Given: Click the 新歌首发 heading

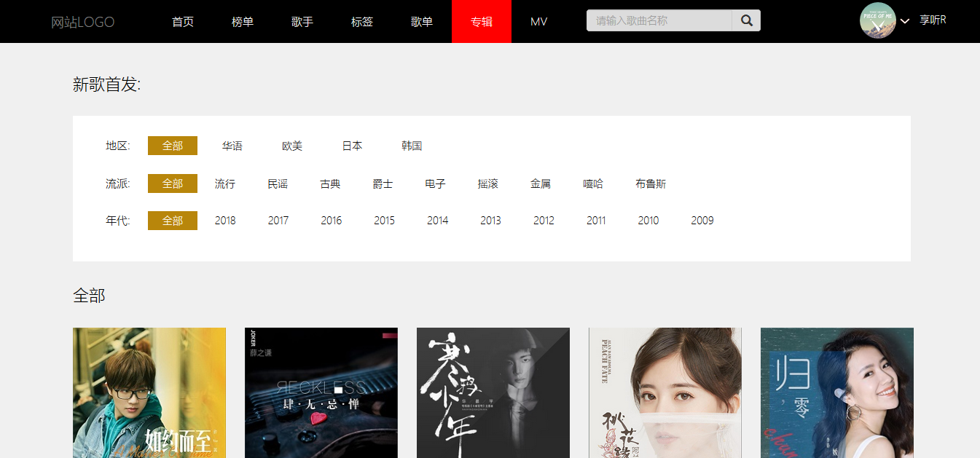Looking at the screenshot, I should tap(107, 84).
